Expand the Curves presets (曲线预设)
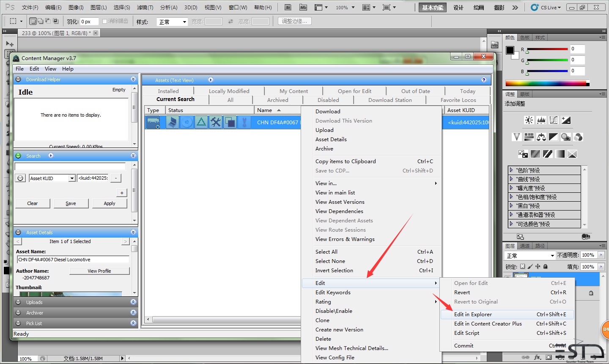This screenshot has height=364, width=609. [x=511, y=179]
